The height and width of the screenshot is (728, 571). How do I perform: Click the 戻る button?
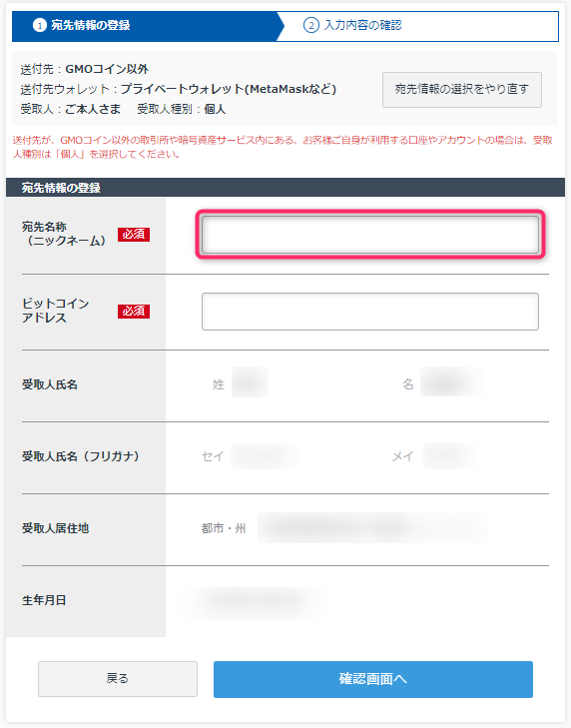[118, 679]
